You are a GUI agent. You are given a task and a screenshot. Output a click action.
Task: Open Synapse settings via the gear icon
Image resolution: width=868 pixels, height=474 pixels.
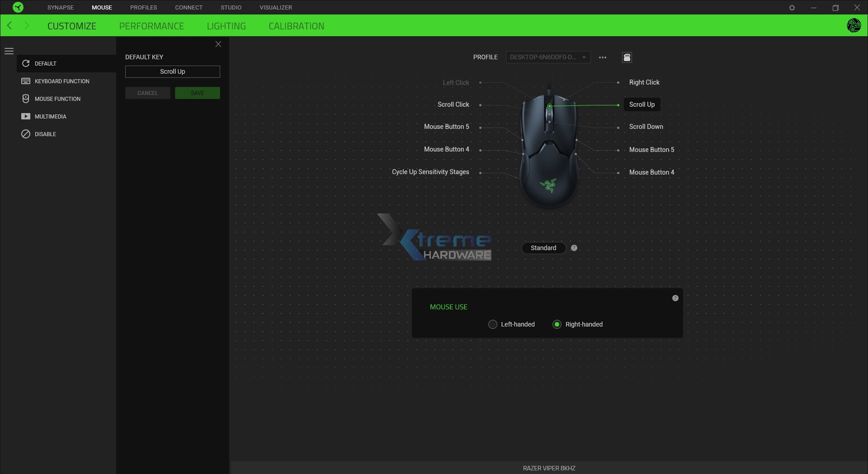[x=792, y=7]
